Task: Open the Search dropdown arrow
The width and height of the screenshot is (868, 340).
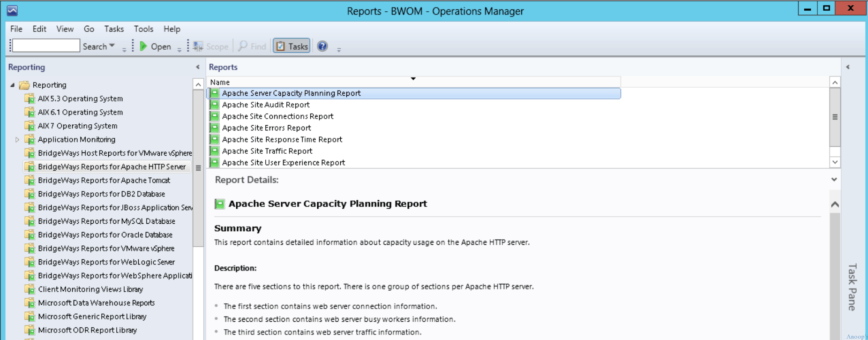Action: (x=112, y=45)
